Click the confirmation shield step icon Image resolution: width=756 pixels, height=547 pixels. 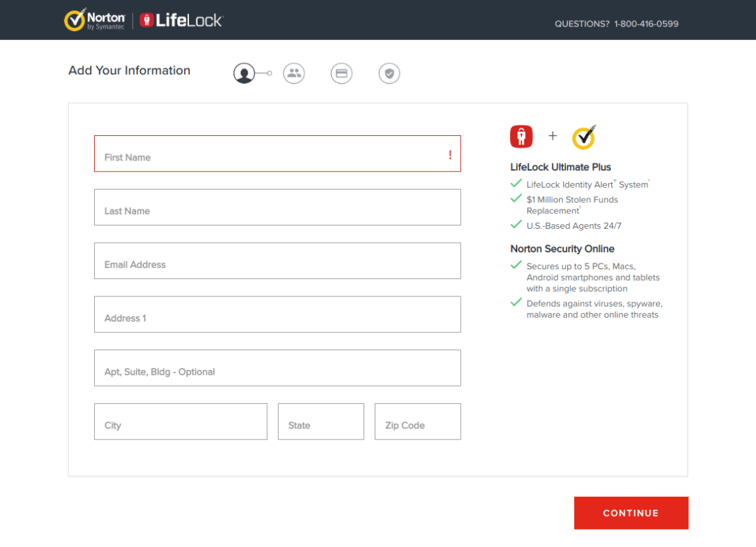pos(389,73)
